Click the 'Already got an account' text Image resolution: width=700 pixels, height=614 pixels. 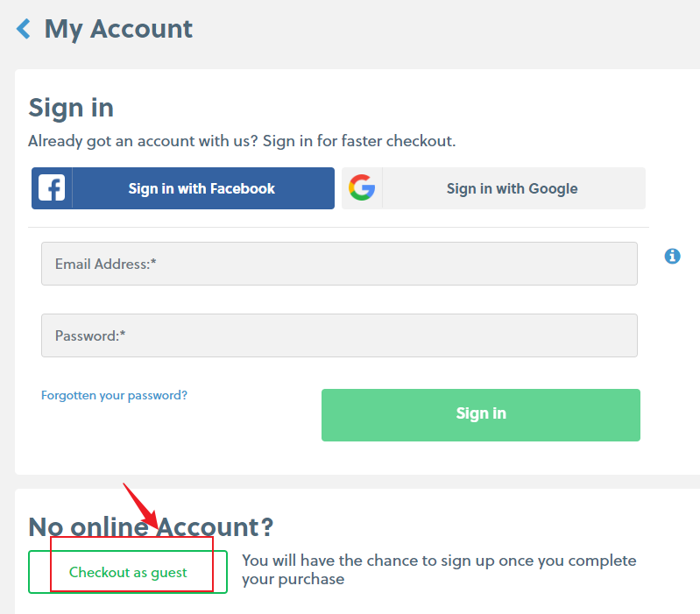242,141
